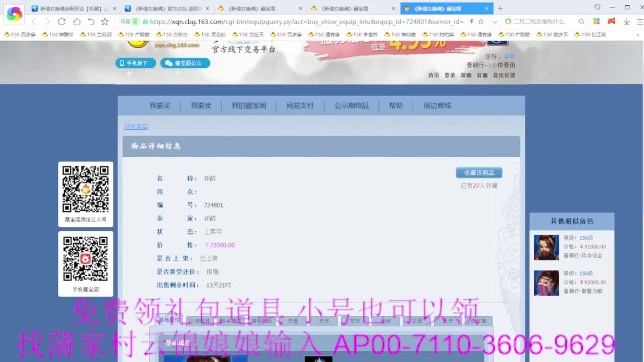Open the colorful apps grid icon
The image size is (644, 362).
click(596, 22)
